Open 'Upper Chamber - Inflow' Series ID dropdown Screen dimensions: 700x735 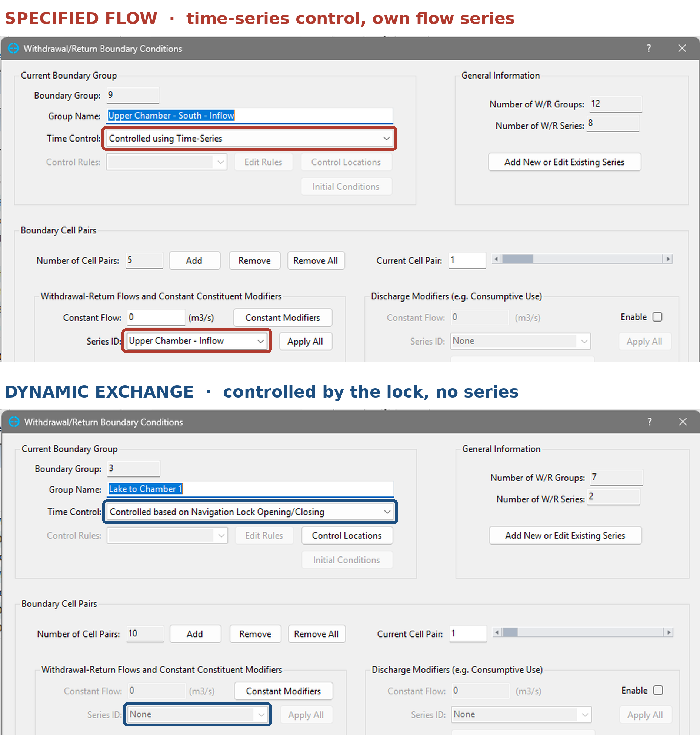197,341
